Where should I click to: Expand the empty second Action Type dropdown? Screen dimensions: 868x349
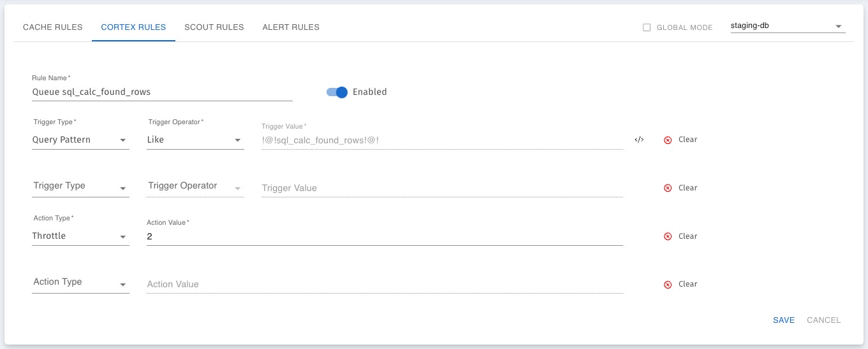pos(80,282)
